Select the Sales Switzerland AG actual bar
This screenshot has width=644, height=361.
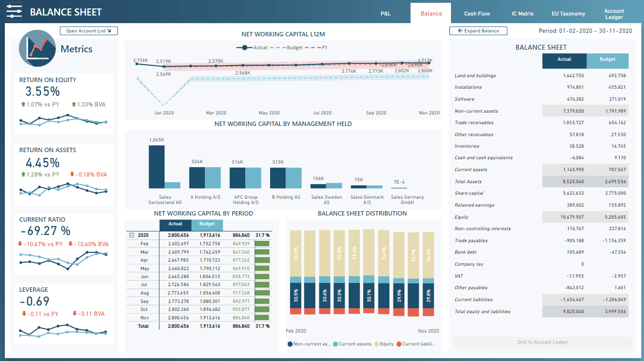pyautogui.click(x=157, y=167)
